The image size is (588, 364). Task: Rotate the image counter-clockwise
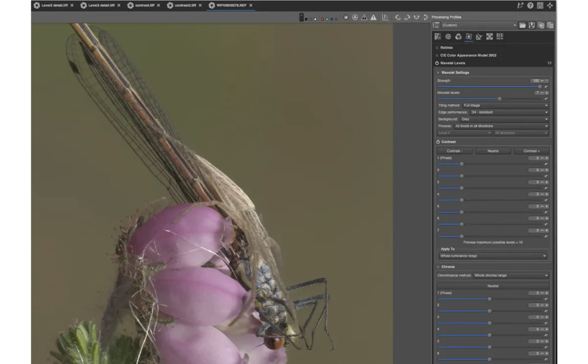tap(397, 17)
